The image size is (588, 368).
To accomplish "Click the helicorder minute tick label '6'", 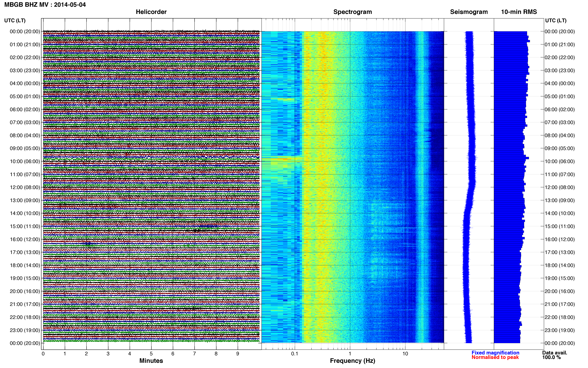I will (173, 354).
